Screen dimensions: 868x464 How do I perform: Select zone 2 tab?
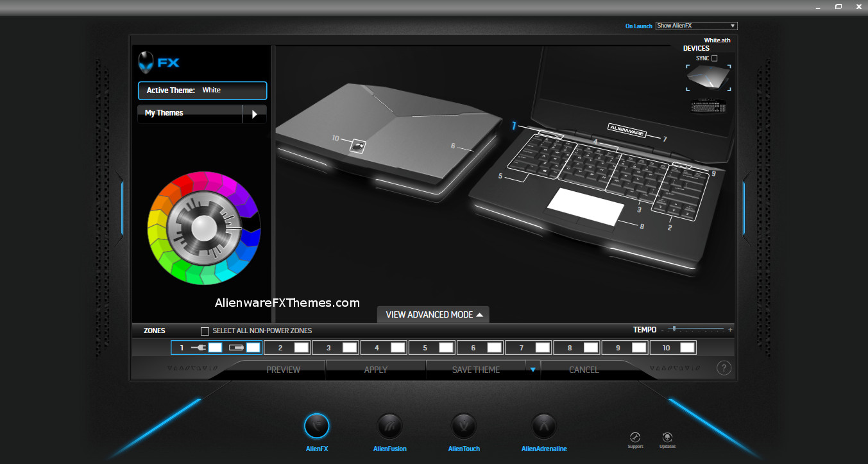pos(288,347)
